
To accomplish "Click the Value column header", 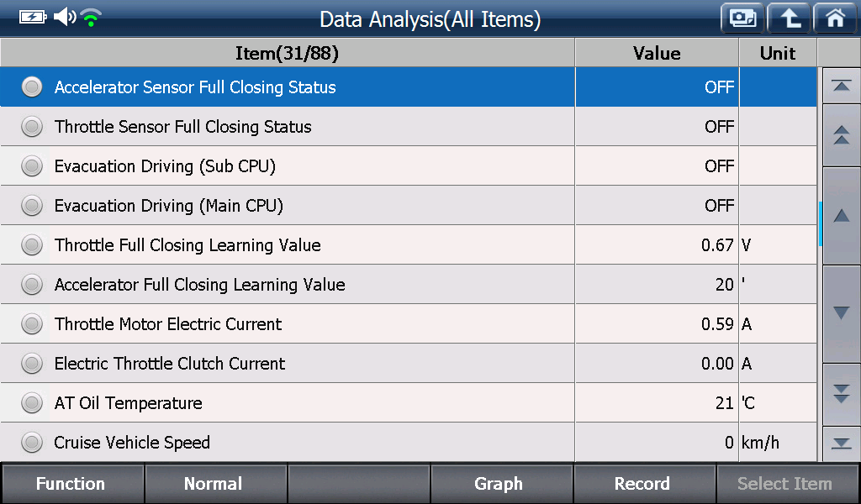I will pyautogui.click(x=657, y=53).
